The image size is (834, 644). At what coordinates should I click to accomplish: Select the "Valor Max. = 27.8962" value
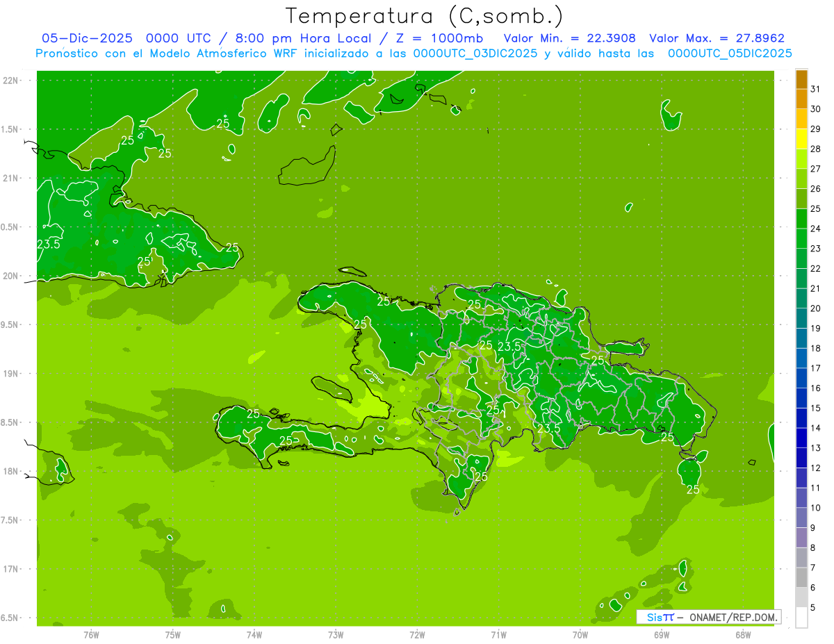pyautogui.click(x=717, y=38)
